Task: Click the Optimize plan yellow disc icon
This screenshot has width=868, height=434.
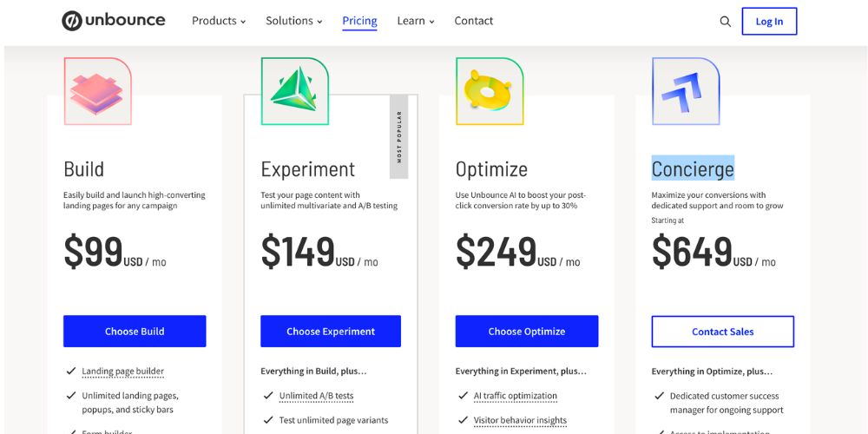Action: click(x=490, y=91)
